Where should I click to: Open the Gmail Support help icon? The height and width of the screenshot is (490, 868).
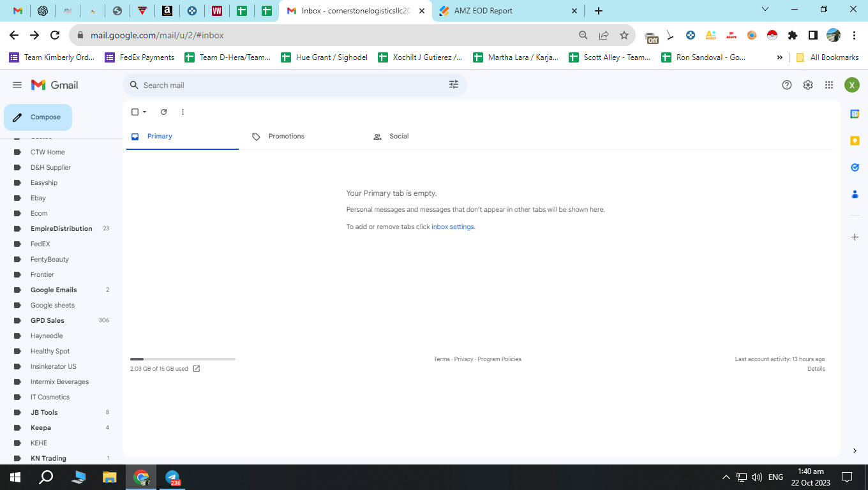pos(787,85)
